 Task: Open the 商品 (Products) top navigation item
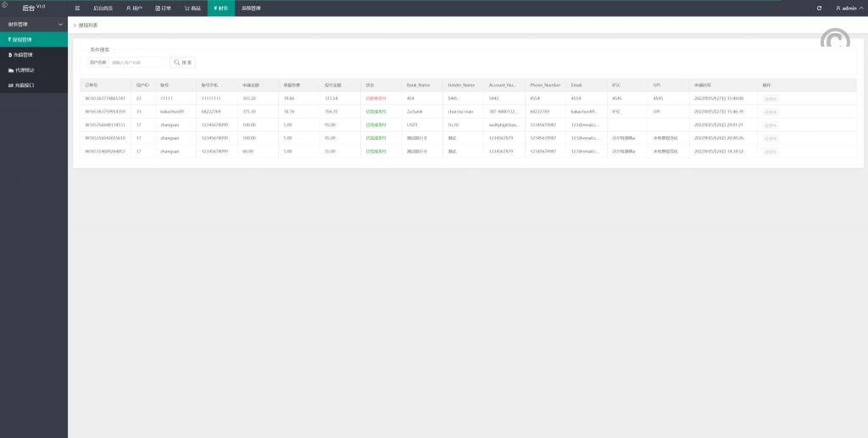click(x=192, y=8)
